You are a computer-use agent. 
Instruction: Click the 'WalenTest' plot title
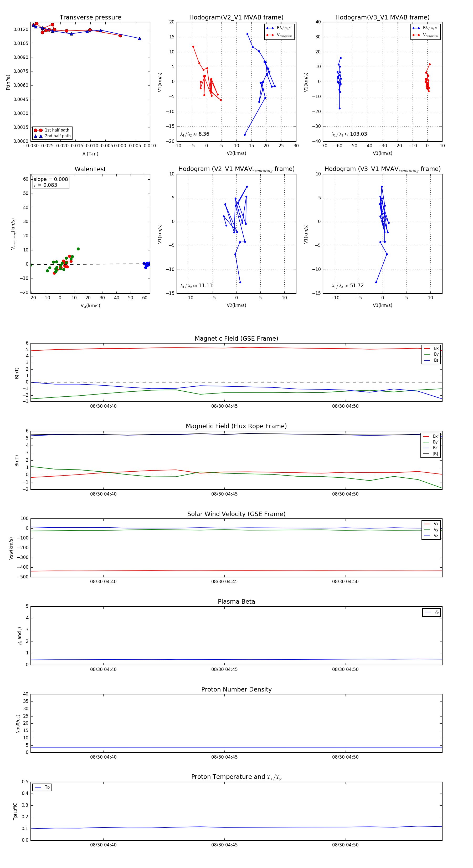click(90, 169)
